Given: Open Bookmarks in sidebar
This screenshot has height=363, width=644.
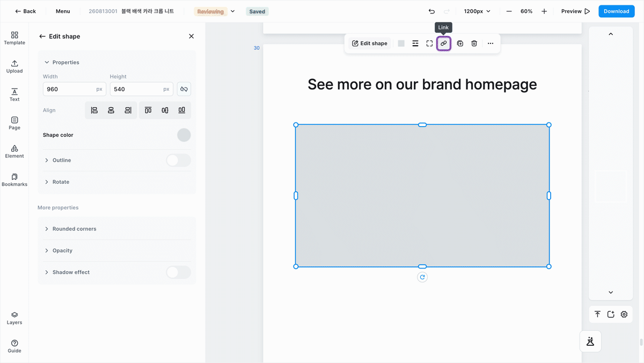Looking at the screenshot, I should 14,180.
